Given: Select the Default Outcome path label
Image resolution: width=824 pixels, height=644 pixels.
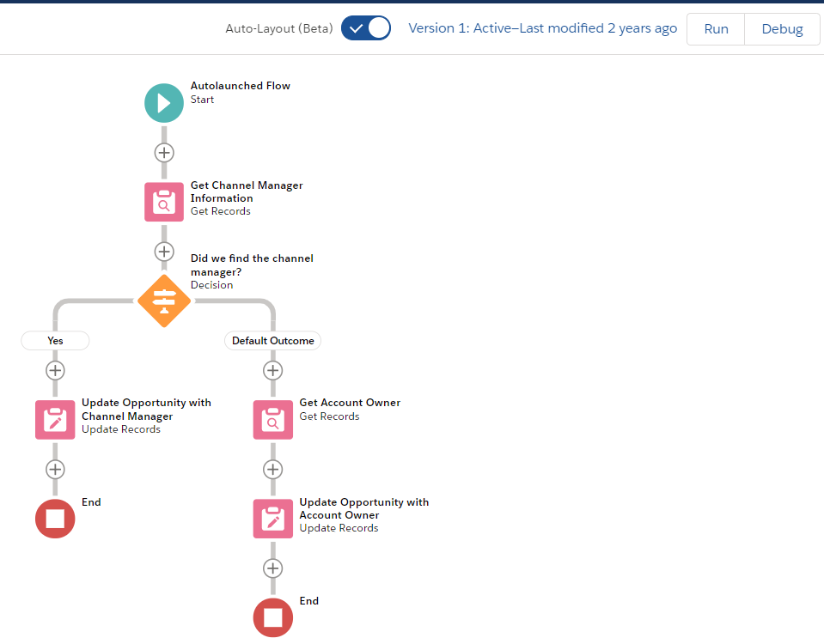Looking at the screenshot, I should [273, 341].
